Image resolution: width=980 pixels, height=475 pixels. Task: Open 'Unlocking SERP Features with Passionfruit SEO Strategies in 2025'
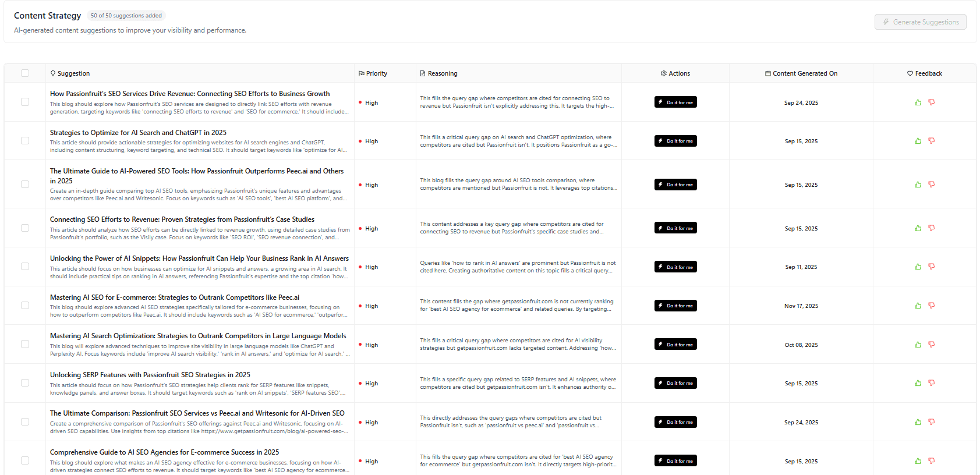tap(150, 375)
